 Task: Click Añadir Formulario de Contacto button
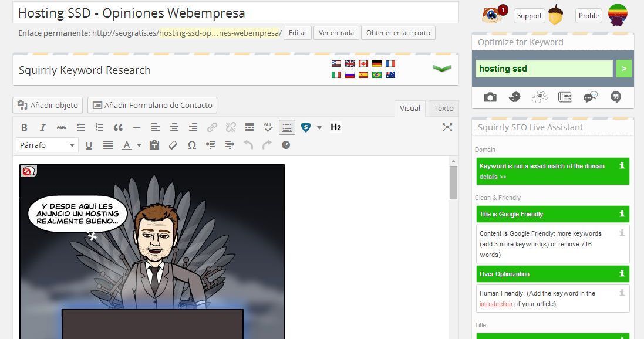click(x=153, y=105)
